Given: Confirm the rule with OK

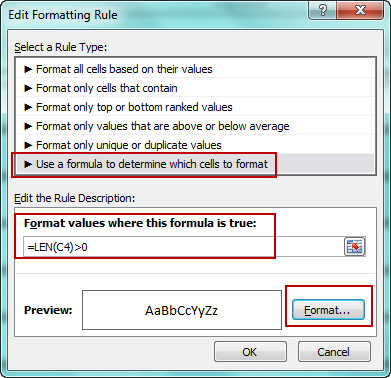Looking at the screenshot, I should pos(250,352).
